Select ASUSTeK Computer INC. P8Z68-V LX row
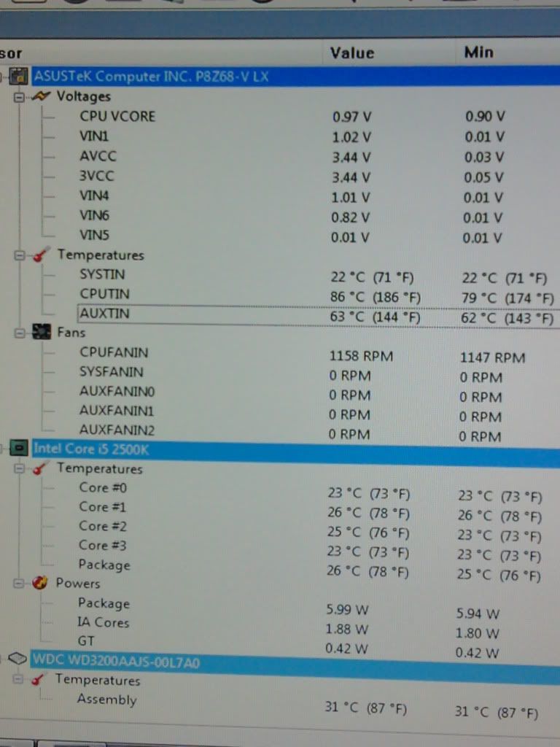 click(x=296, y=76)
